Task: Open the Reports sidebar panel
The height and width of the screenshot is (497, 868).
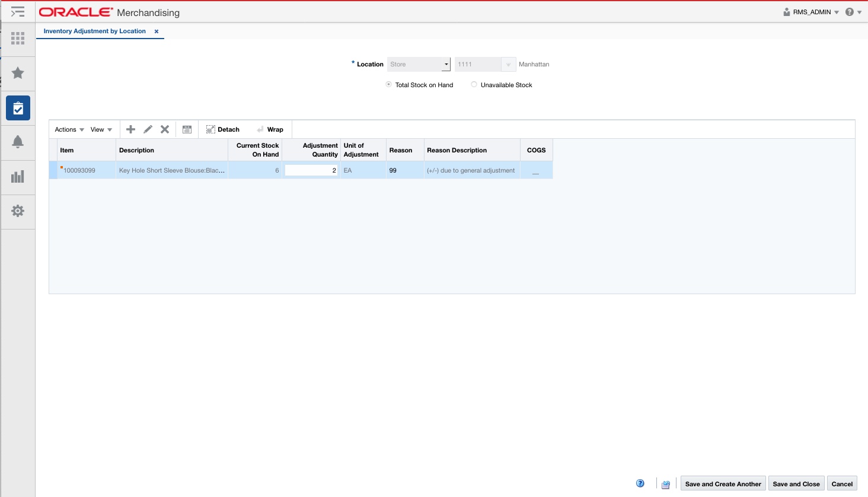Action: coord(18,177)
